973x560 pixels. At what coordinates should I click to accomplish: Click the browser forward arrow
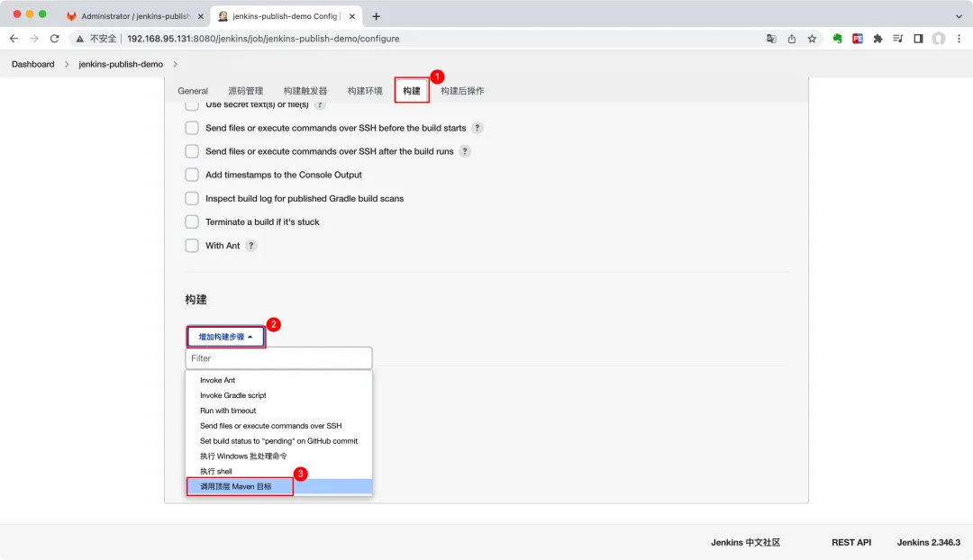click(x=34, y=39)
